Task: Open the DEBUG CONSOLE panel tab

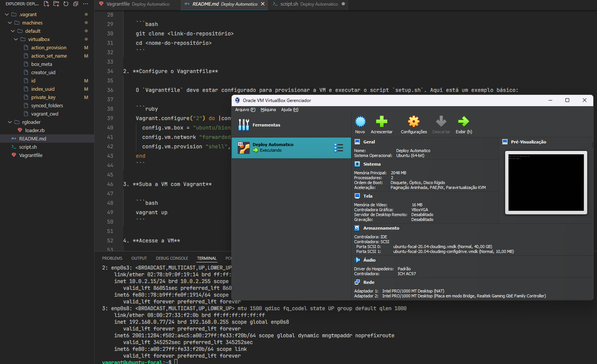Action: coord(172,258)
